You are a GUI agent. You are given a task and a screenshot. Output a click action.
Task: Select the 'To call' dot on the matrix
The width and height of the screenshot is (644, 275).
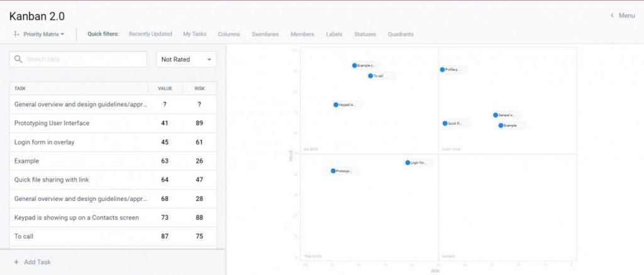click(x=371, y=76)
